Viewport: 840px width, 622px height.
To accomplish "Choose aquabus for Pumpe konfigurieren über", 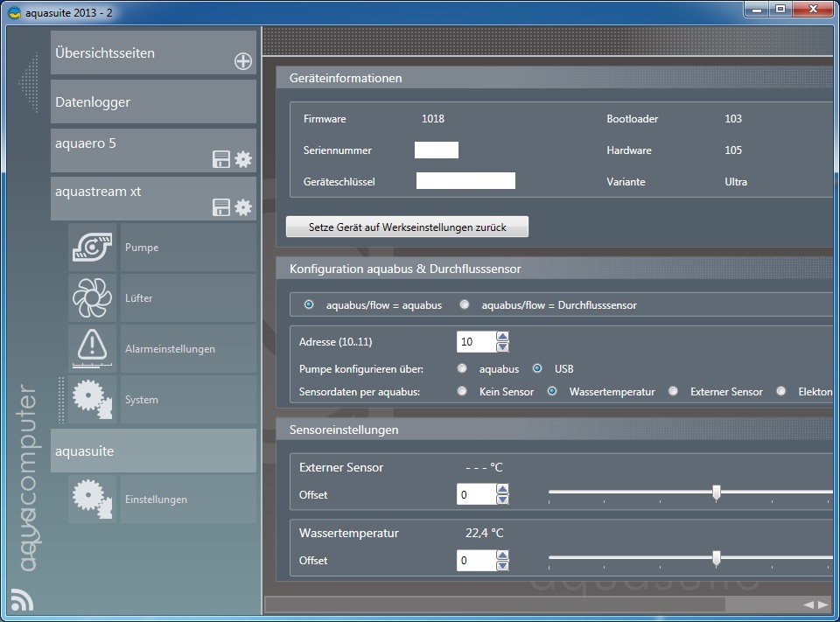I will pyautogui.click(x=462, y=369).
